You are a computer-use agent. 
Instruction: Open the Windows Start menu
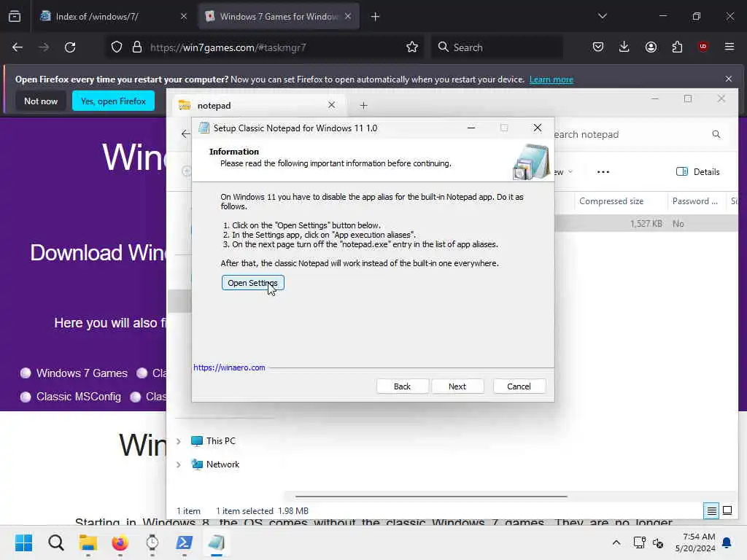23,542
